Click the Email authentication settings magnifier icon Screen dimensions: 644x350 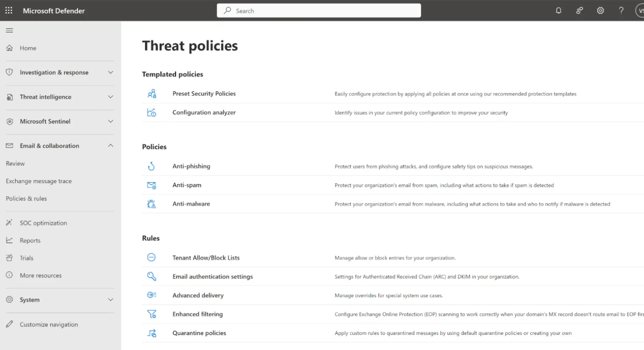coord(152,276)
